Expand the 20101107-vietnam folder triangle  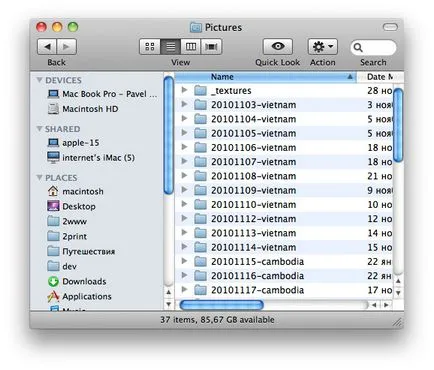(x=184, y=161)
